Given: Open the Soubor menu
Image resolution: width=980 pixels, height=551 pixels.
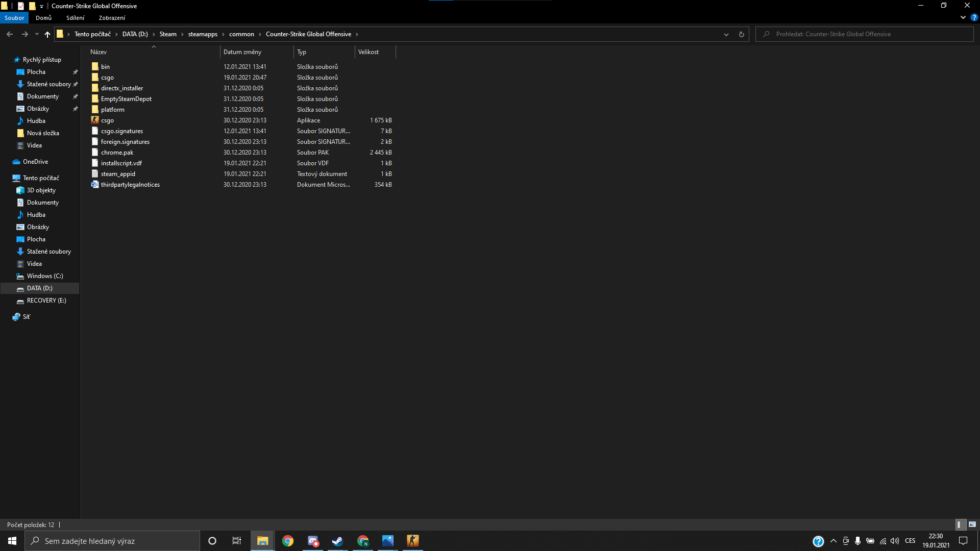Looking at the screenshot, I should pyautogui.click(x=14, y=18).
